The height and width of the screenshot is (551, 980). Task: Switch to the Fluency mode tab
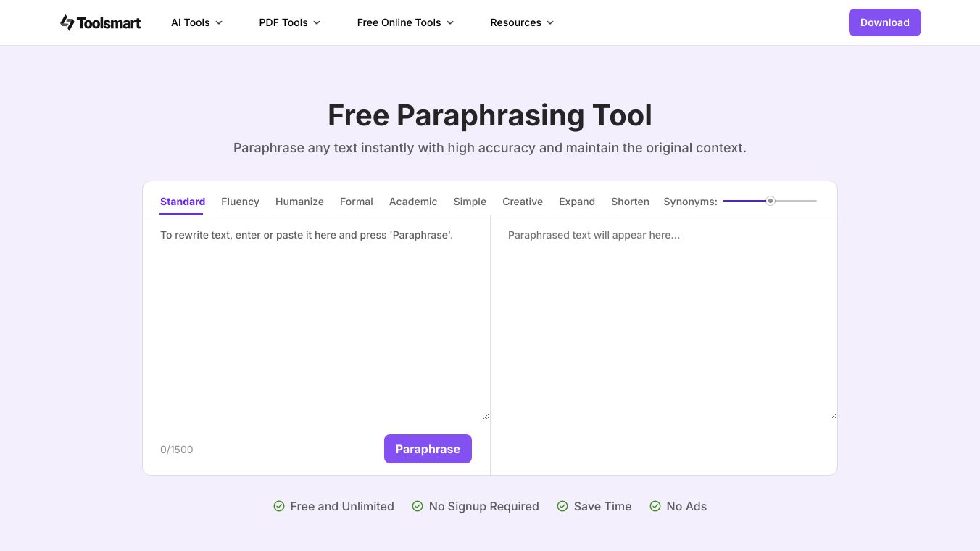tap(240, 202)
